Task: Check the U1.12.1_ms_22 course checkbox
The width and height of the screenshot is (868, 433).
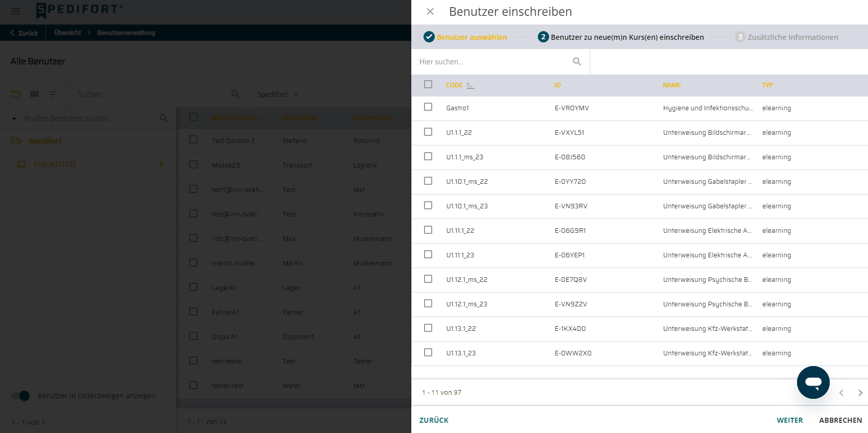Action: click(x=428, y=279)
